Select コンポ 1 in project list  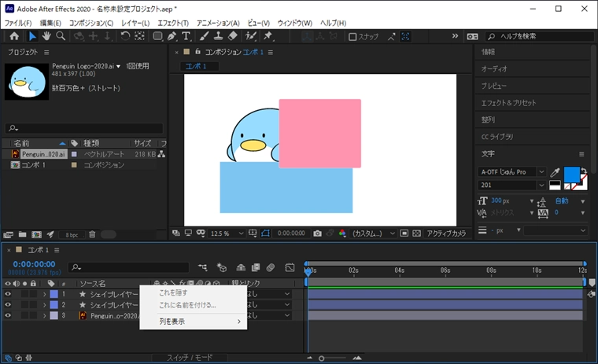[34, 165]
